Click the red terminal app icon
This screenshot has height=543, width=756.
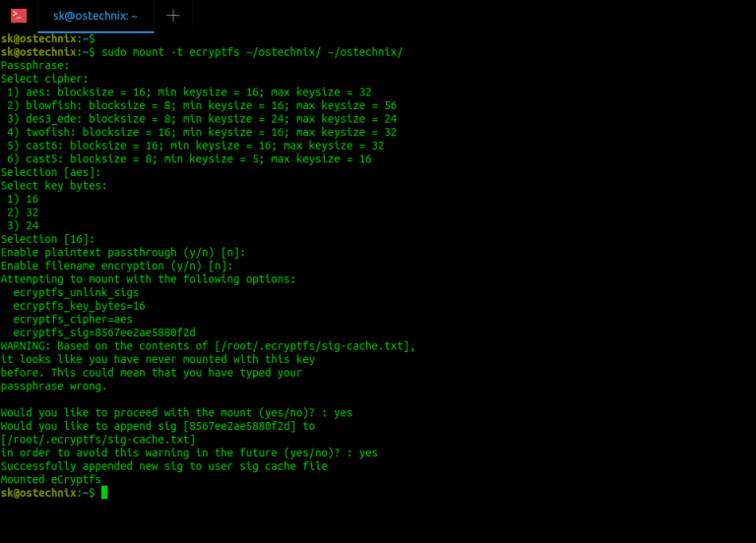point(18,16)
